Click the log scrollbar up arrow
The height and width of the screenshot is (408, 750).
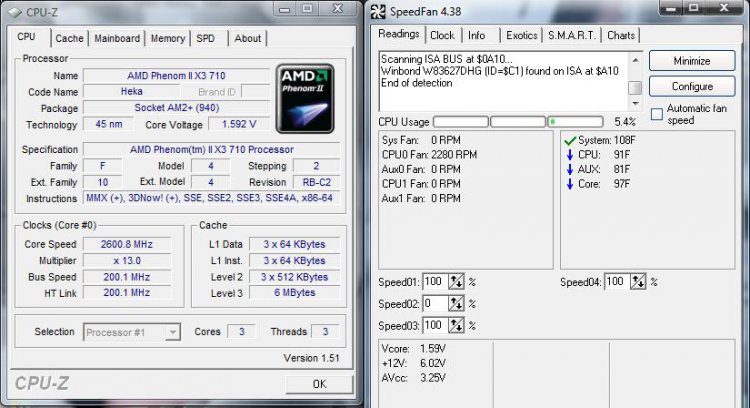pyautogui.click(x=635, y=60)
